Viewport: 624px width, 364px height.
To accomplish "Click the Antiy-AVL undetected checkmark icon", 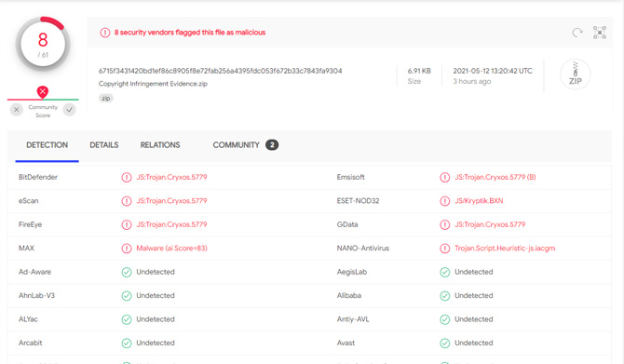I will click(x=445, y=319).
